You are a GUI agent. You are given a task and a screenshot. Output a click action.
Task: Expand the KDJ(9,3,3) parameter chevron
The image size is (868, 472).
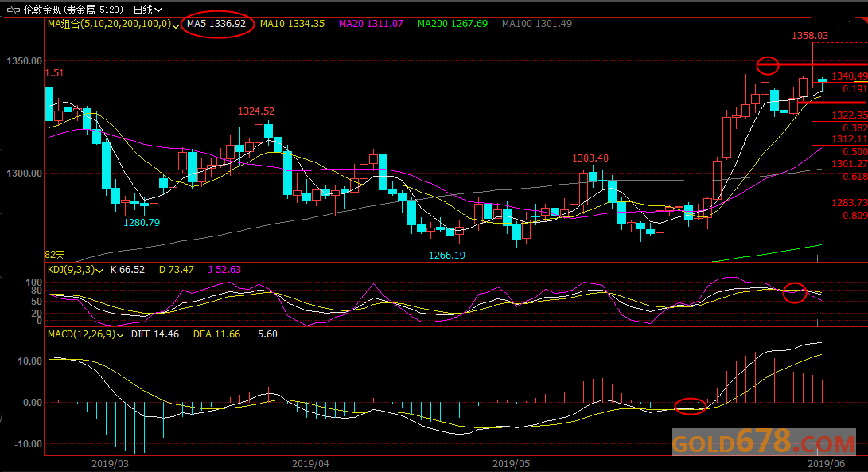(x=99, y=271)
